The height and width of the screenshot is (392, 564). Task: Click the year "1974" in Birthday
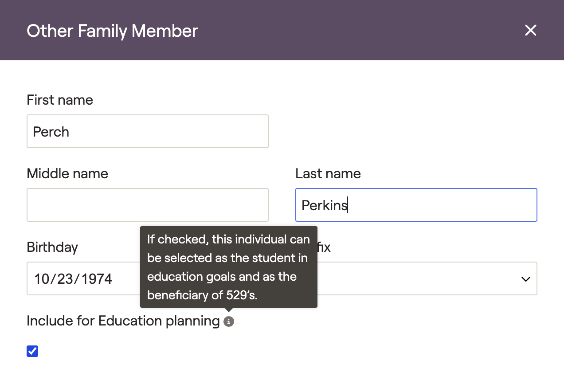click(96, 279)
